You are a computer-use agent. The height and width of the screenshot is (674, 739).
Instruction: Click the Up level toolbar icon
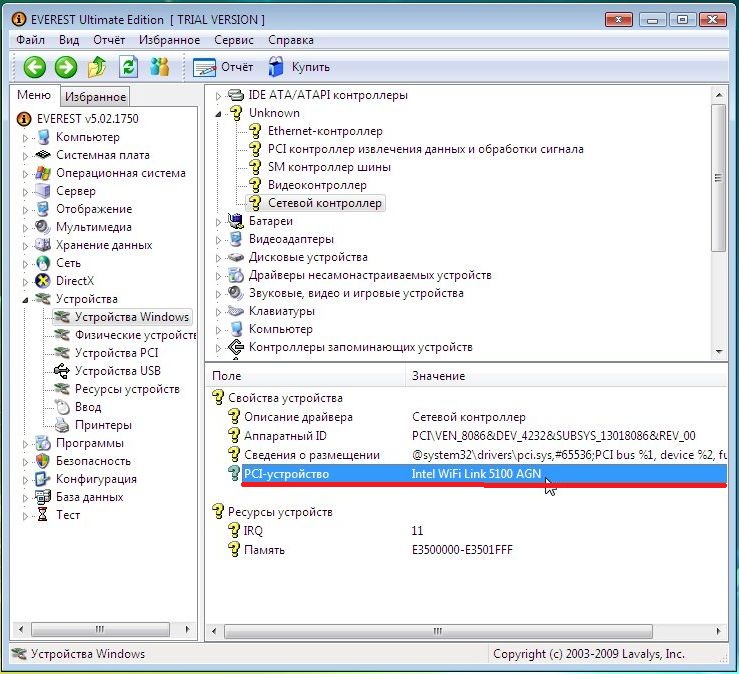97,67
